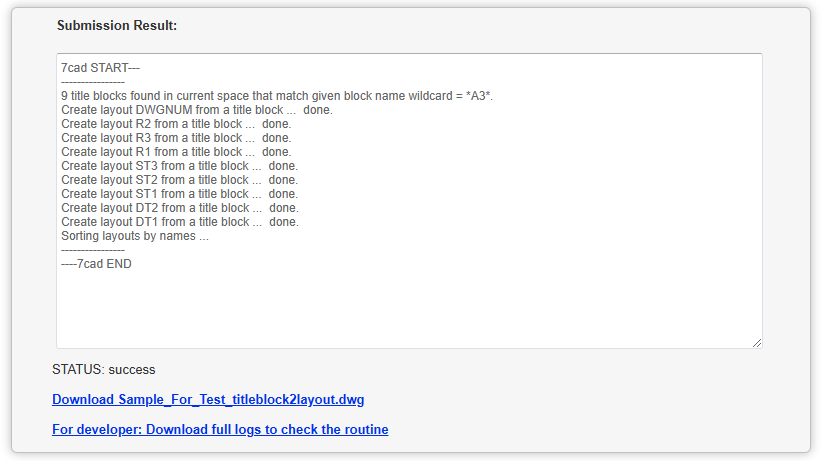
Task: Open the developer full logs download link
Action: (x=220, y=429)
